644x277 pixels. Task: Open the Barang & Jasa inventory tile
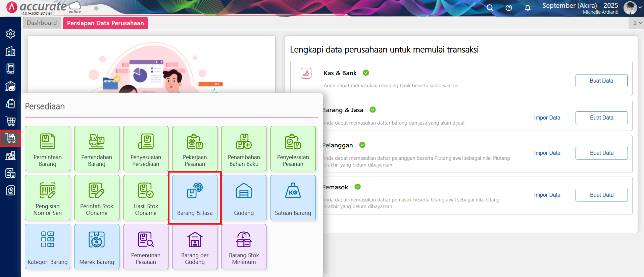(195, 197)
